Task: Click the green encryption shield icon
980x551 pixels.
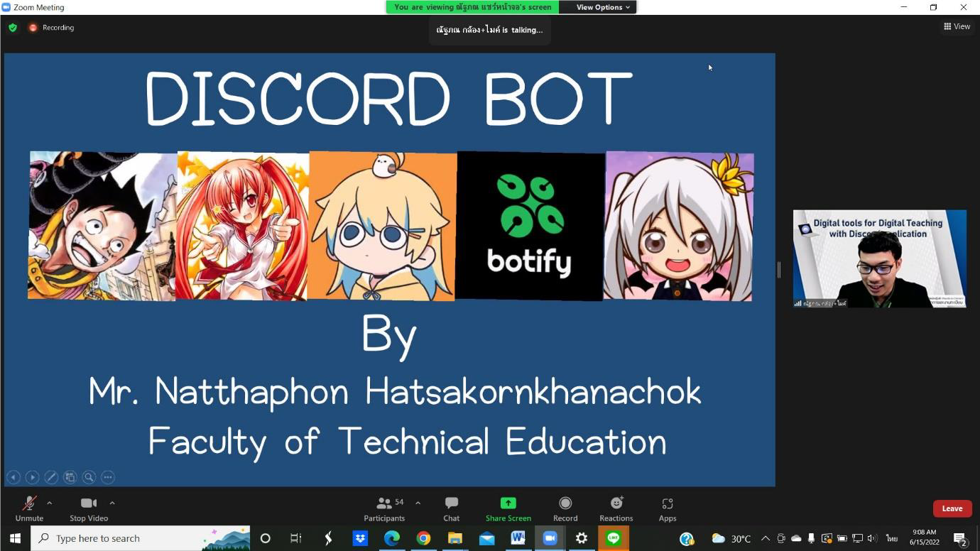Action: coord(13,28)
